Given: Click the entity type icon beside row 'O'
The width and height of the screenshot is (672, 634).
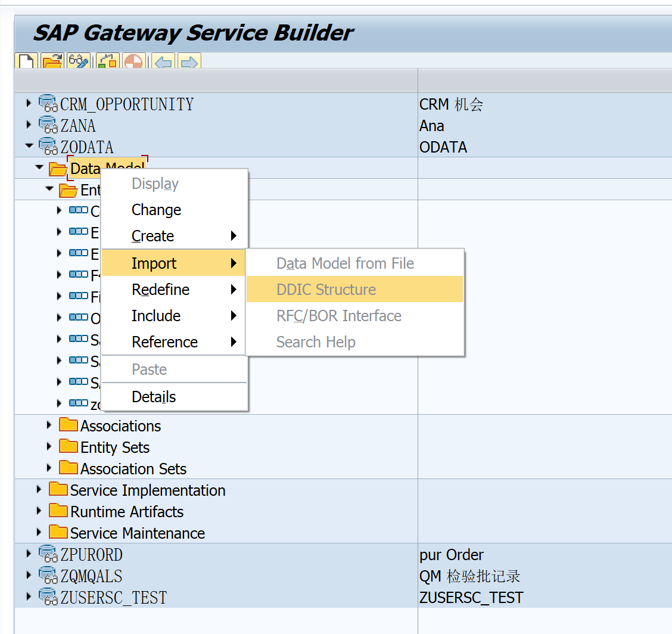Looking at the screenshot, I should point(79,317).
